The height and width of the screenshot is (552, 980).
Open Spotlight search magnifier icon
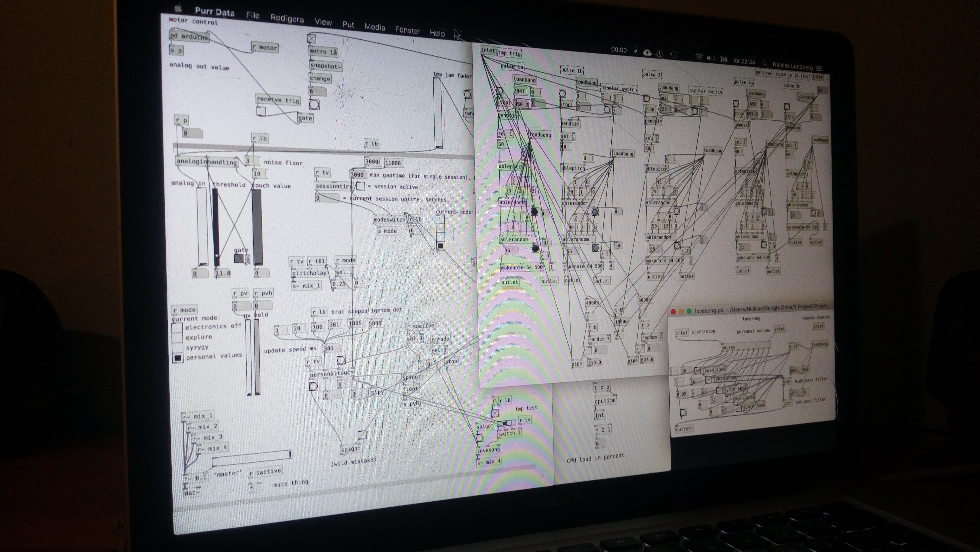pos(765,63)
